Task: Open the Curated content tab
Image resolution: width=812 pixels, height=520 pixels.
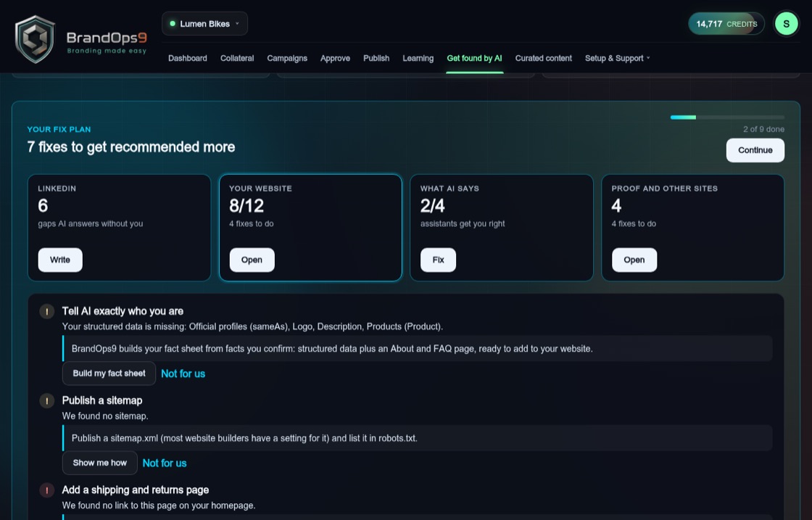Action: [x=543, y=58]
